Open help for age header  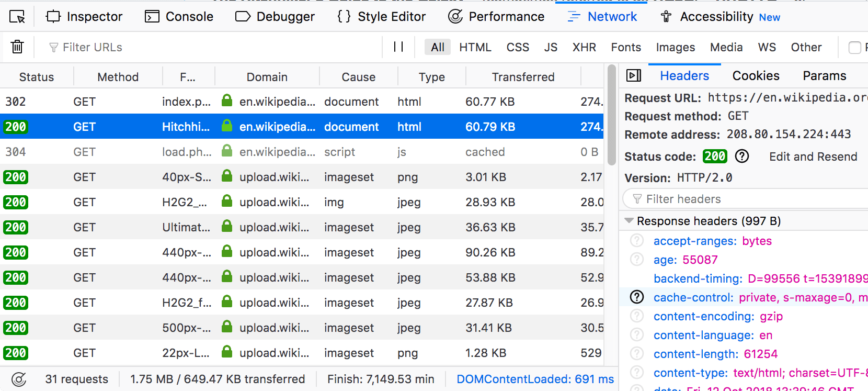click(x=637, y=260)
